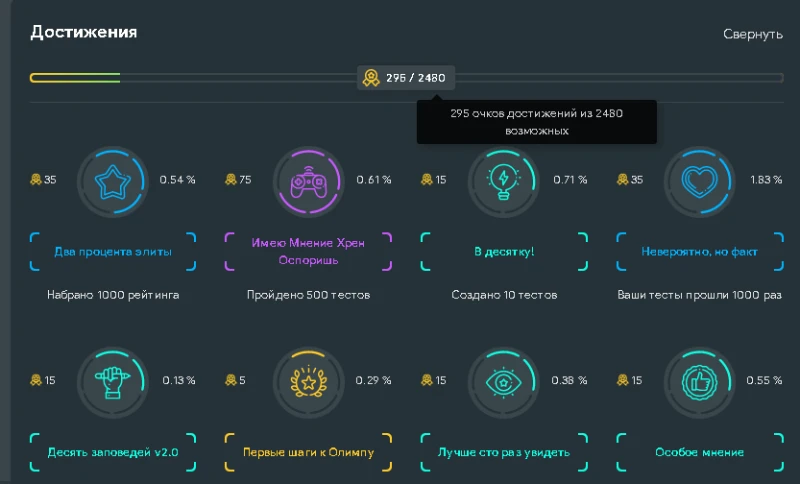Viewport: 800px width, 484px height.
Task: Click the hand holding pencil badge
Action: [113, 382]
